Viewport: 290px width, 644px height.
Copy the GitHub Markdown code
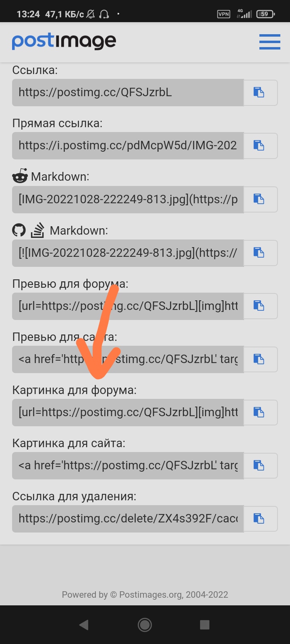[x=261, y=253]
